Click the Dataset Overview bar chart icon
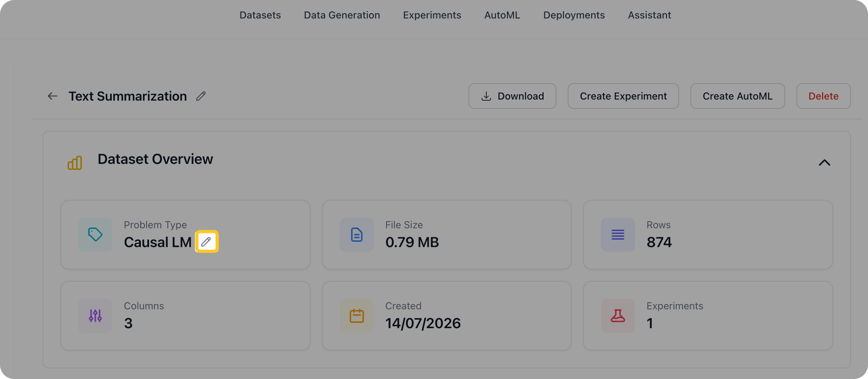Screen dimensions: 868x379 [75, 163]
